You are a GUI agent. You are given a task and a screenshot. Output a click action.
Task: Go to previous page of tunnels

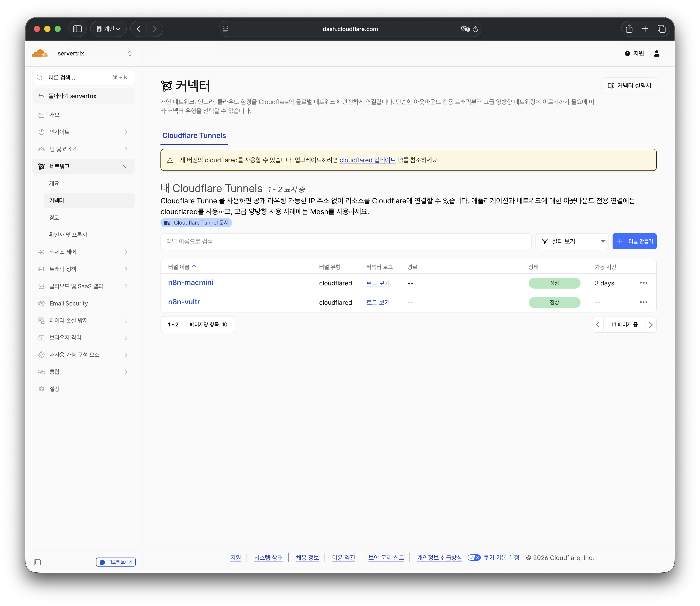597,325
